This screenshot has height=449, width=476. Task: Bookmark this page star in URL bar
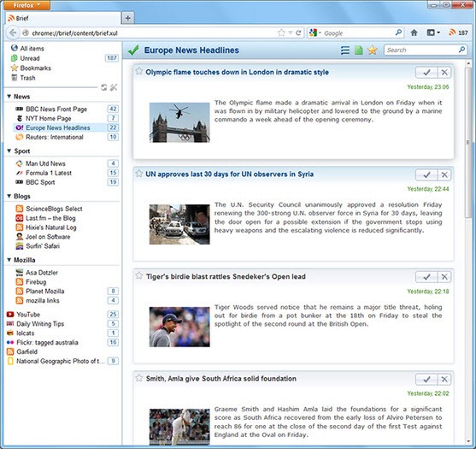(x=281, y=32)
